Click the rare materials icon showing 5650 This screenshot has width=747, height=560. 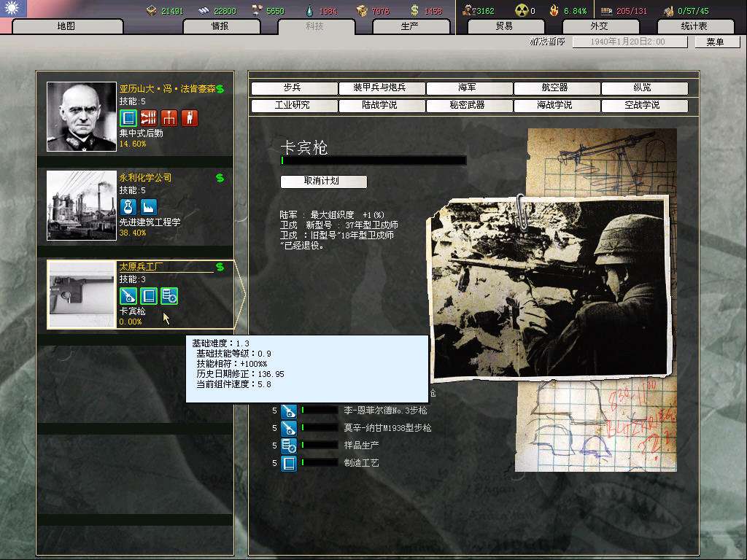click(258, 10)
